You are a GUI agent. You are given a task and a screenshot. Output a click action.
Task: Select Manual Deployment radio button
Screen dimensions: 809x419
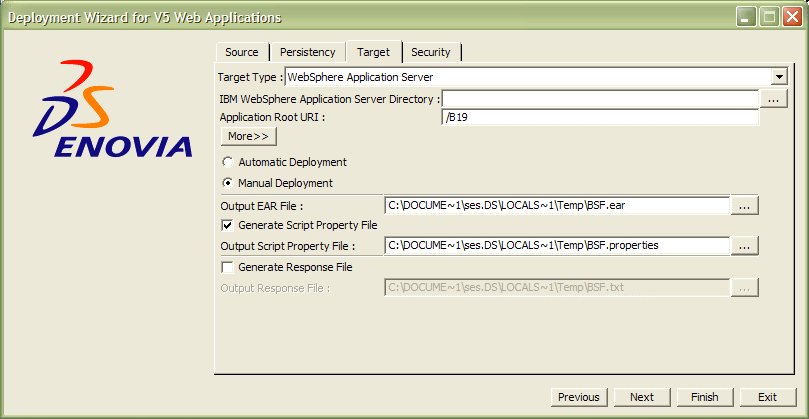[x=228, y=183]
